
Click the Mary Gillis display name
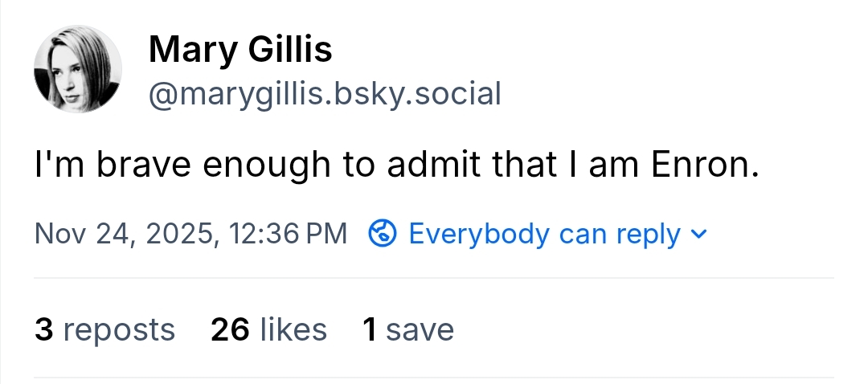coord(240,51)
